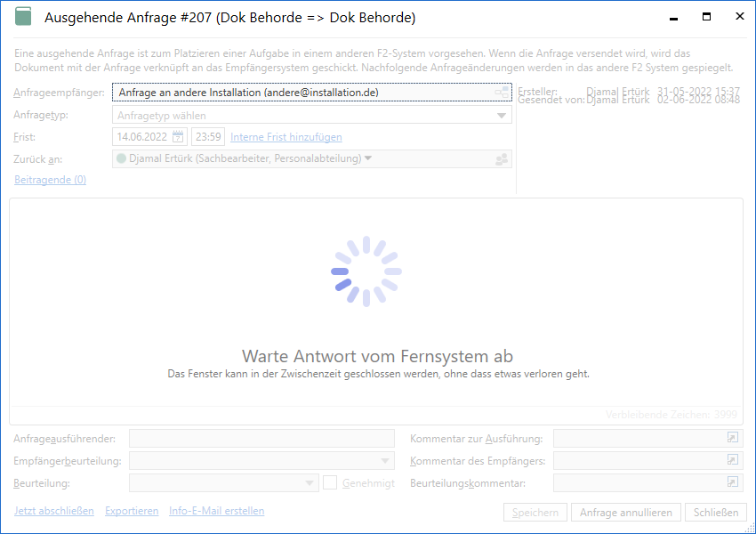Open the Anfragetyp wählen dropdown
Image resolution: width=756 pixels, height=534 pixels.
pyautogui.click(x=313, y=115)
